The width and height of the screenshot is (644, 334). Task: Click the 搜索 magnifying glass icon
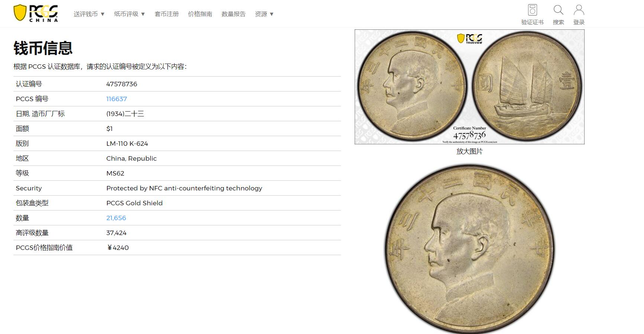click(x=558, y=10)
